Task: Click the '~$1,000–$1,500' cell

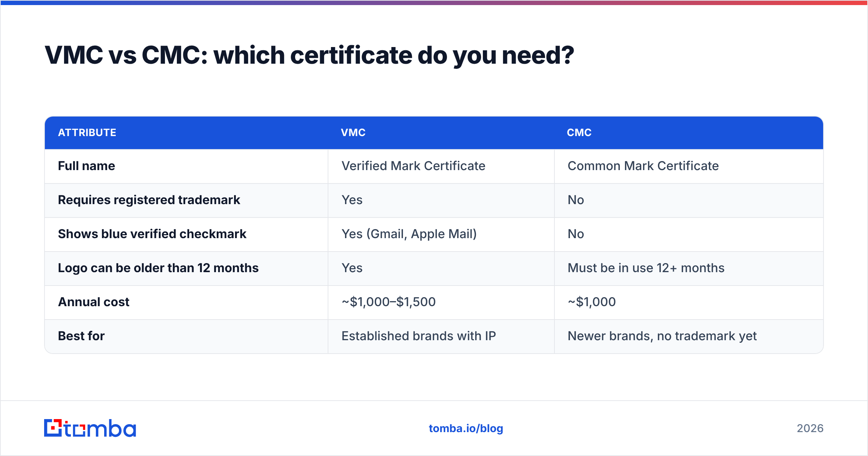Action: 389,302
